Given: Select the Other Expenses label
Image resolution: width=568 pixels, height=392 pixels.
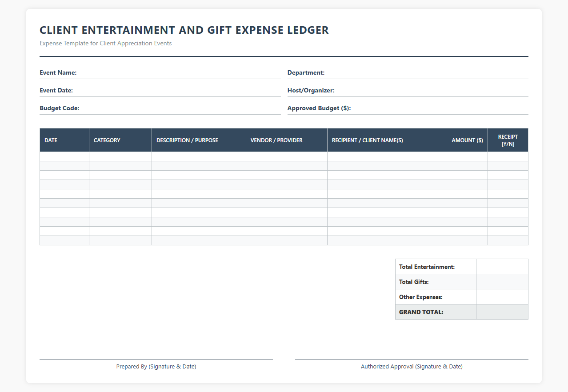Looking at the screenshot, I should click(421, 297).
